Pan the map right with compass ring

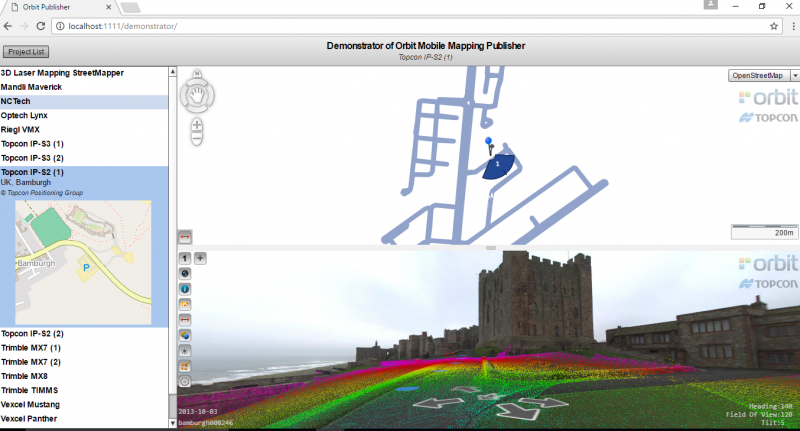click(210, 95)
